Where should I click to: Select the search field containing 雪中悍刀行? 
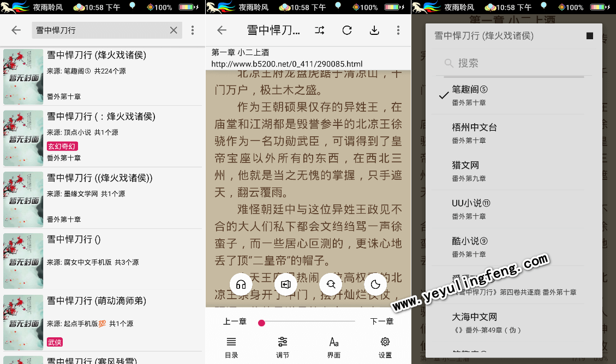pyautogui.click(x=107, y=30)
